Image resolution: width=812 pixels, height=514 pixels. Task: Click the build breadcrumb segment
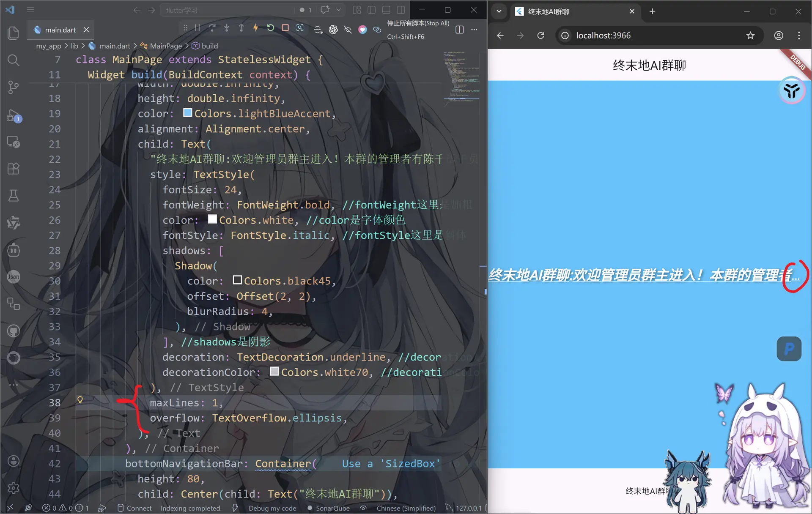pos(205,46)
